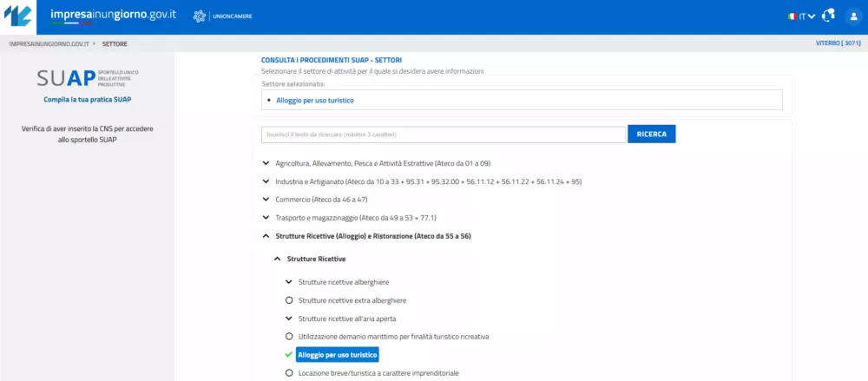The width and height of the screenshot is (868, 381).
Task: Open the IT language dropdown
Action: click(806, 16)
